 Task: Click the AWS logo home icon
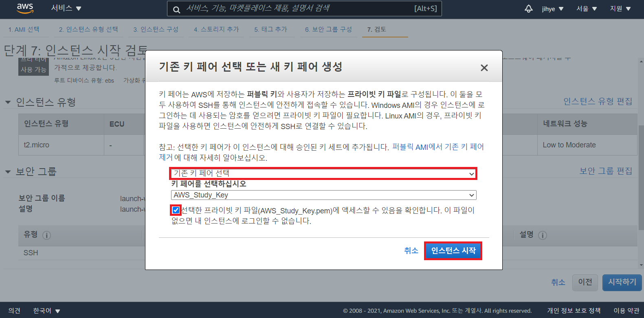coord(25,8)
